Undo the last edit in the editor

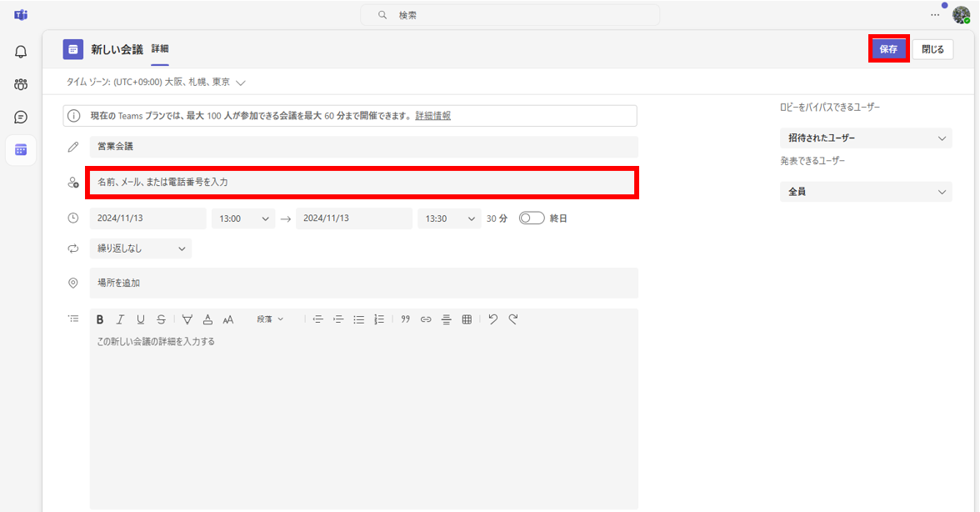[x=493, y=319]
